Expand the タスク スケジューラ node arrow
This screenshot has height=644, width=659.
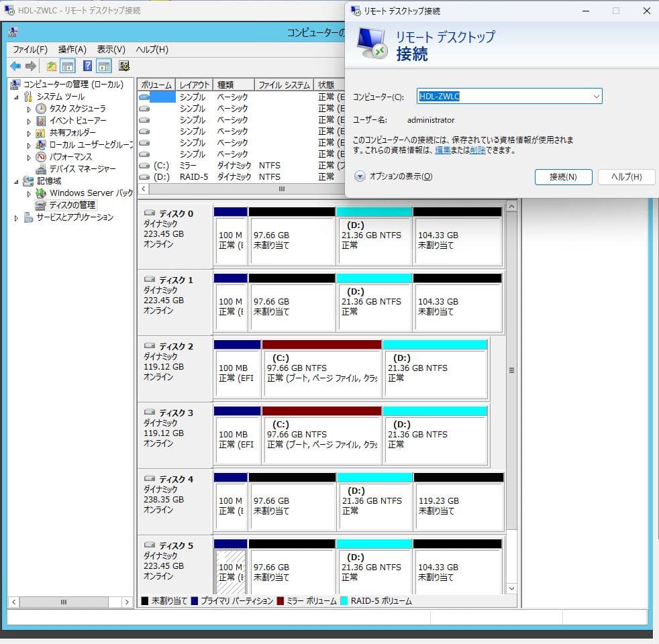(29, 109)
